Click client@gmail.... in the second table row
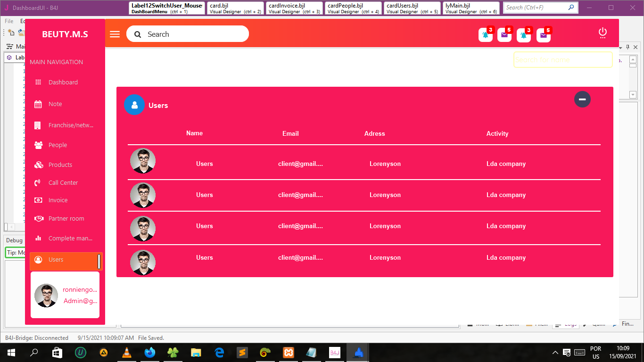The image size is (644, 362). (300, 195)
